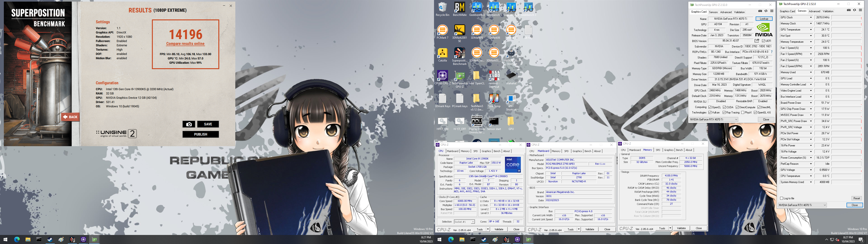Image resolution: width=868 pixels, height=244 pixels.
Task: Expand the Board Power Draw sensor dropdown
Action: [811, 103]
